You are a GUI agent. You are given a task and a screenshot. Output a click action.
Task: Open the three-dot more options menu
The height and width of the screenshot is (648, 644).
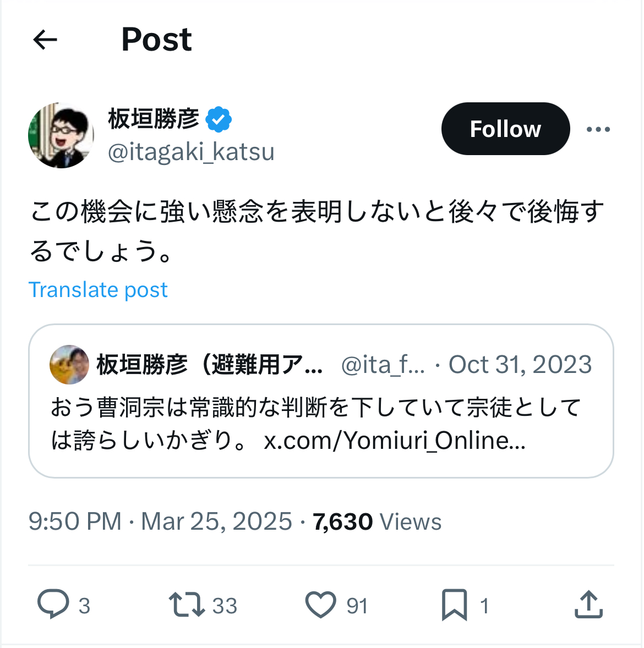pyautogui.click(x=598, y=129)
